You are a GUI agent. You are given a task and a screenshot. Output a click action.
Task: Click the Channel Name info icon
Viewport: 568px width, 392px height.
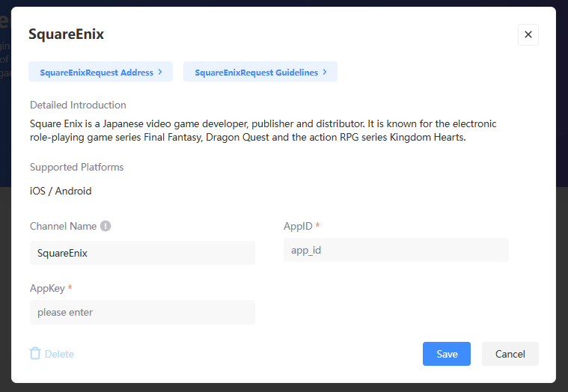pos(106,226)
